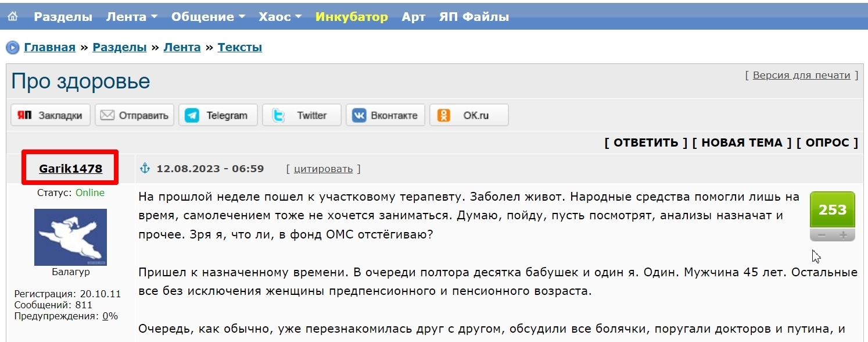The width and height of the screenshot is (868, 342).
Task: Share the post on Twitter
Action: (302, 115)
